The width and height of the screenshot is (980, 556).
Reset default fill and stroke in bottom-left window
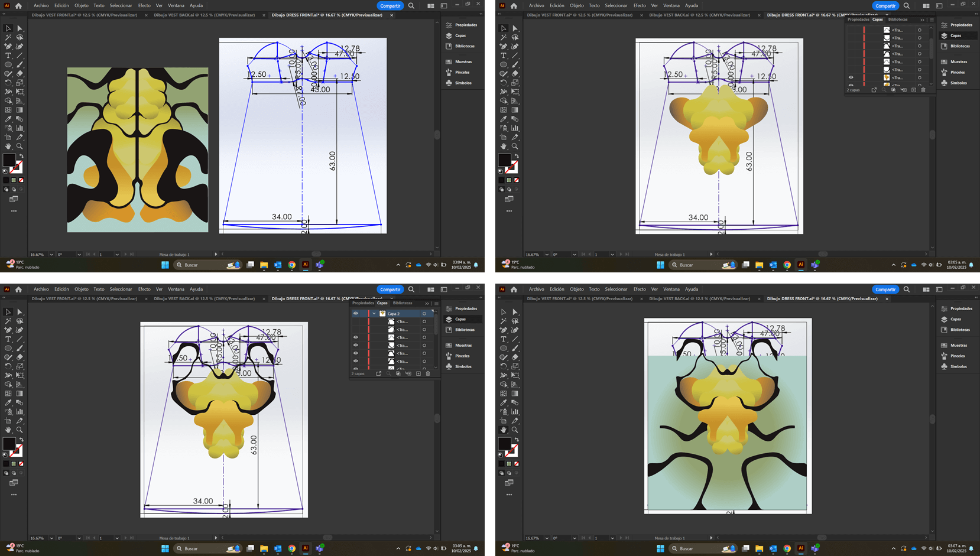[x=5, y=454]
